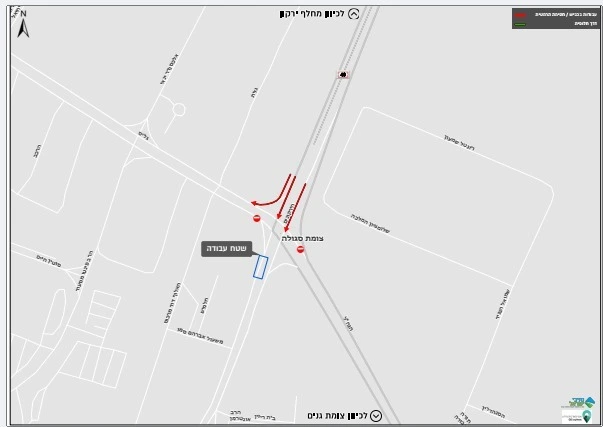Click the middle straight red arrow pointing to the junction
Screen dimensions: 603x427
287,197
